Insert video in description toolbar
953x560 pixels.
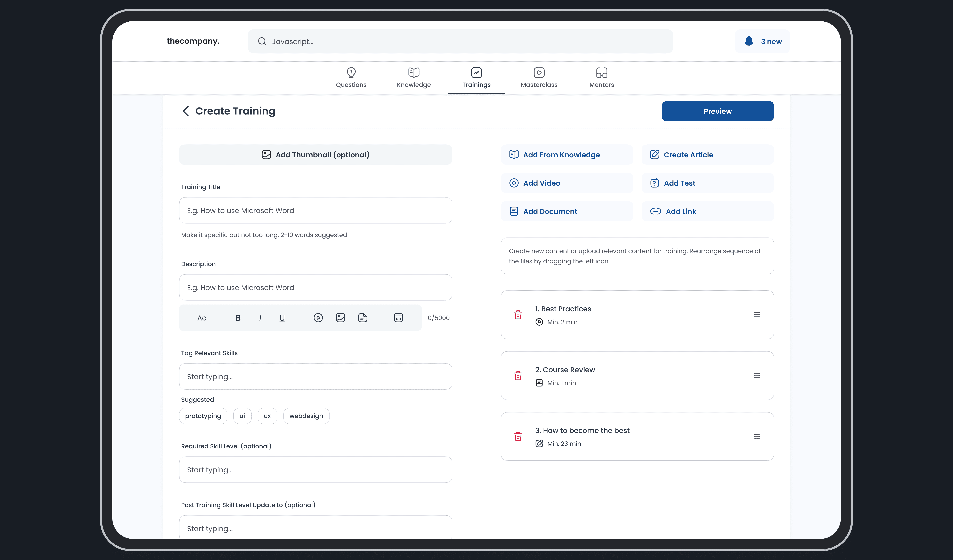tap(318, 318)
